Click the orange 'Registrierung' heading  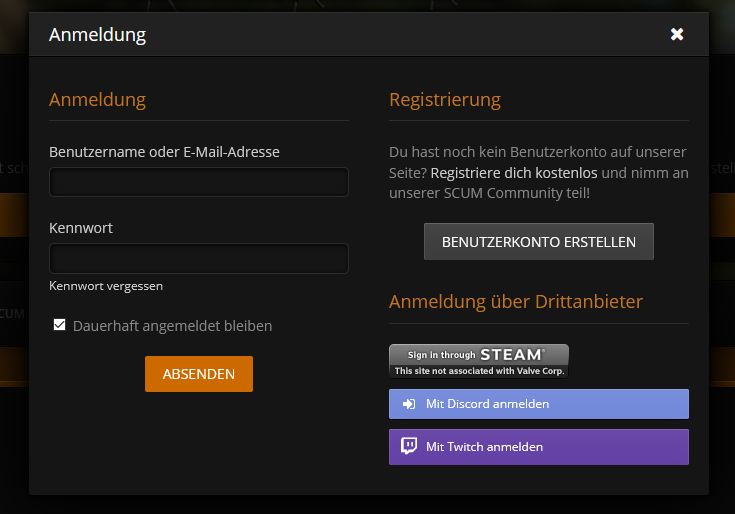pyautogui.click(x=445, y=100)
